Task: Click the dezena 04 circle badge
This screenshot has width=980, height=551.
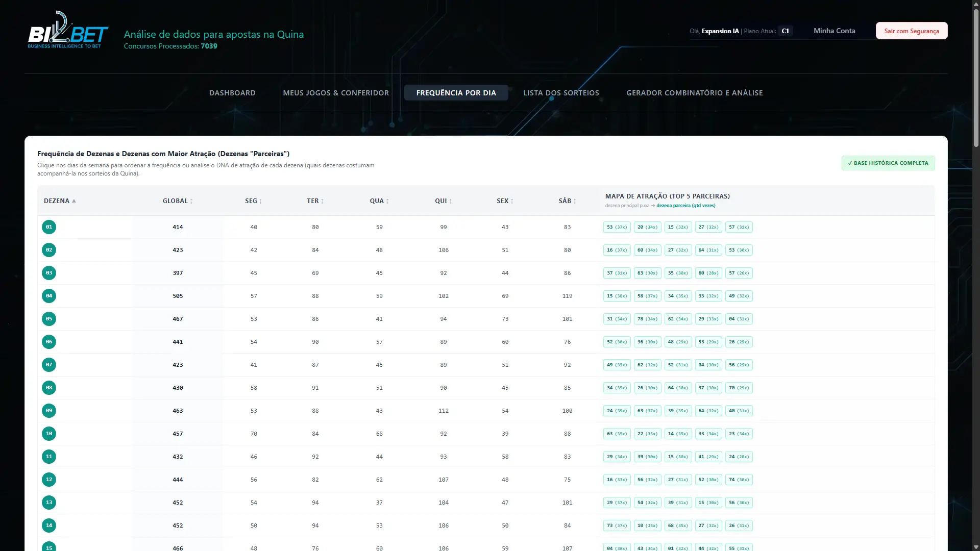Action: tap(49, 296)
